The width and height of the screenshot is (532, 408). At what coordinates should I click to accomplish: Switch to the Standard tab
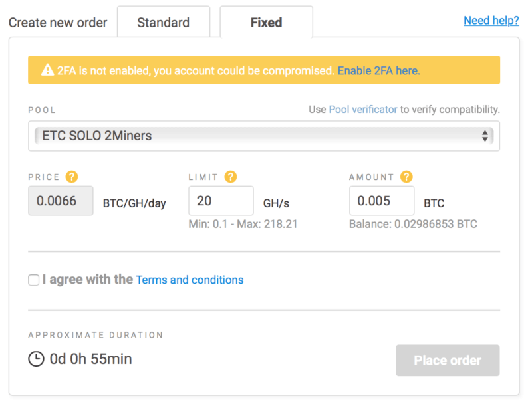click(x=164, y=22)
